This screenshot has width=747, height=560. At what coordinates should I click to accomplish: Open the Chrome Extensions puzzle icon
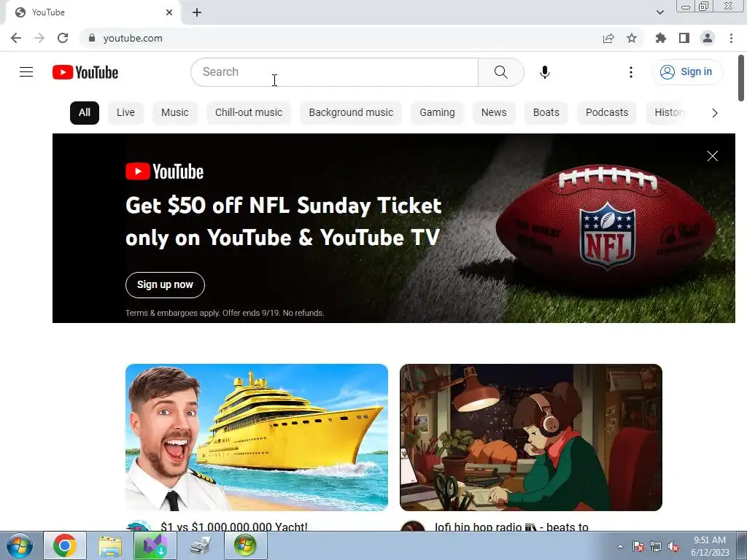click(661, 38)
